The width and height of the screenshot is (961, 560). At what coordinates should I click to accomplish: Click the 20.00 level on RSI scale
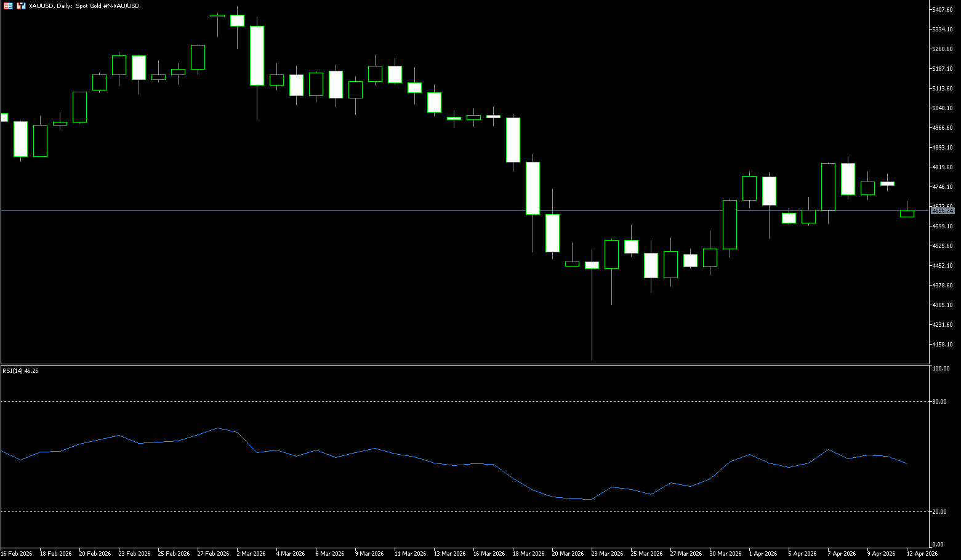(x=939, y=512)
